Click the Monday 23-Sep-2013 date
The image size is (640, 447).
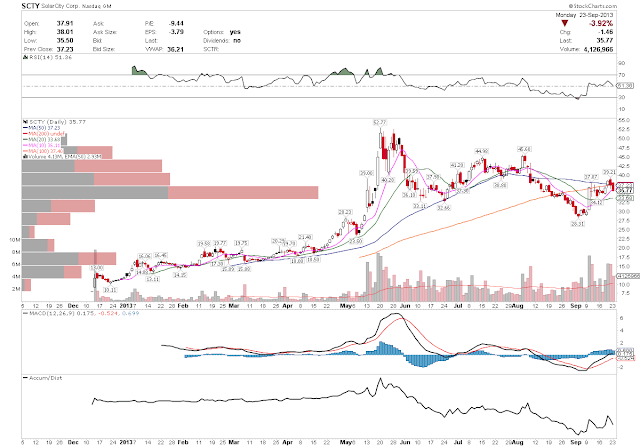tap(584, 15)
